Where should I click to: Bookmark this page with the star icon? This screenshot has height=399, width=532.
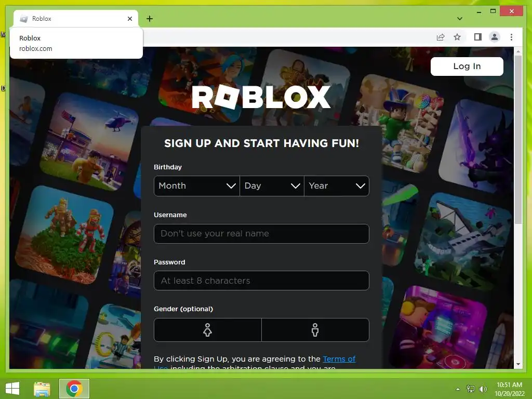pyautogui.click(x=457, y=37)
